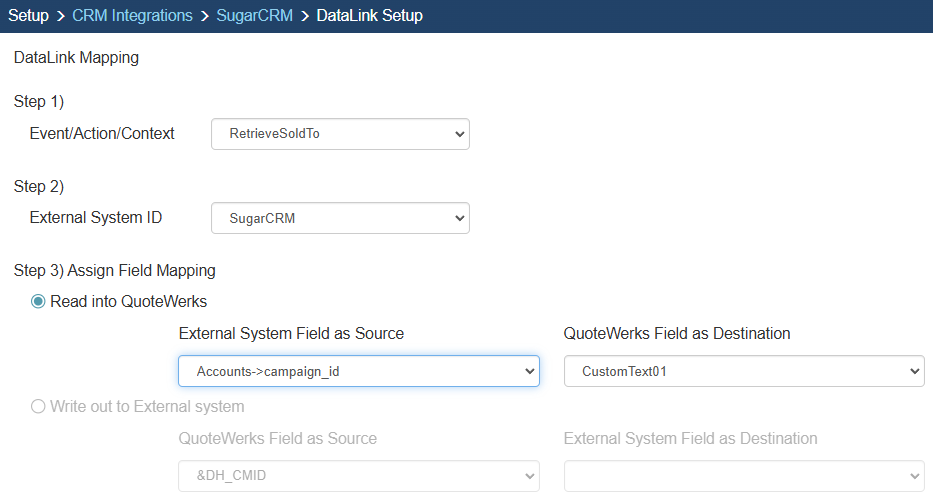933x503 pixels.
Task: Select the Read into QuoteWerks radio button
Action: pyautogui.click(x=39, y=302)
